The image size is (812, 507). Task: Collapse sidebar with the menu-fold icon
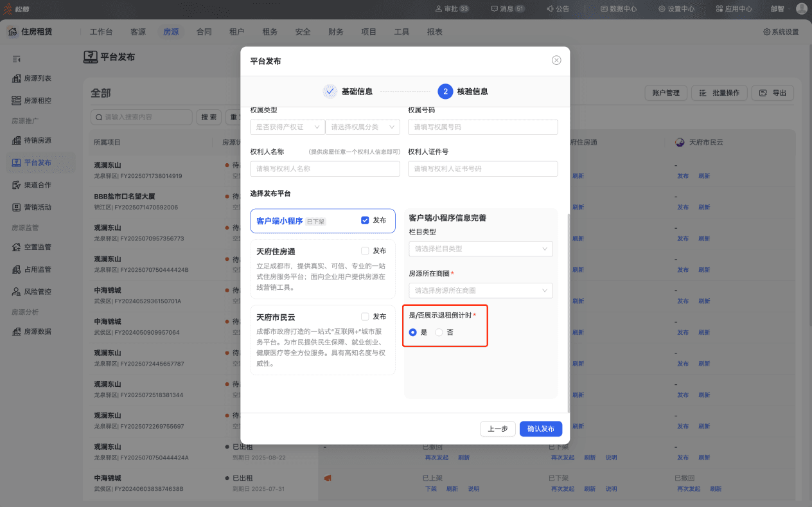[17, 59]
